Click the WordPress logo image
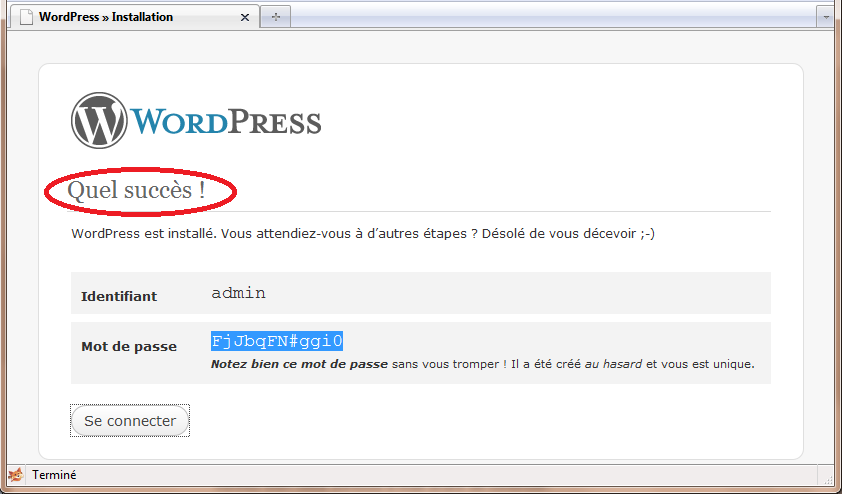Viewport: 843px width, 496px height. [x=196, y=120]
